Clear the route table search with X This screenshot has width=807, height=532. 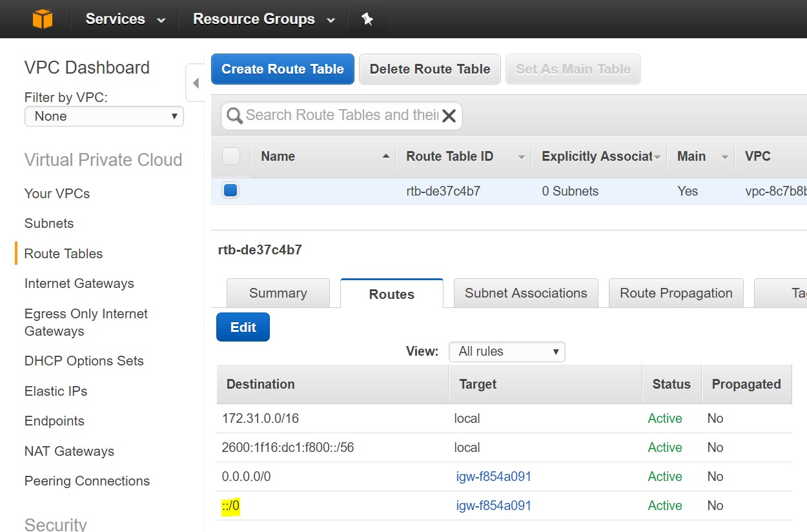coord(449,116)
